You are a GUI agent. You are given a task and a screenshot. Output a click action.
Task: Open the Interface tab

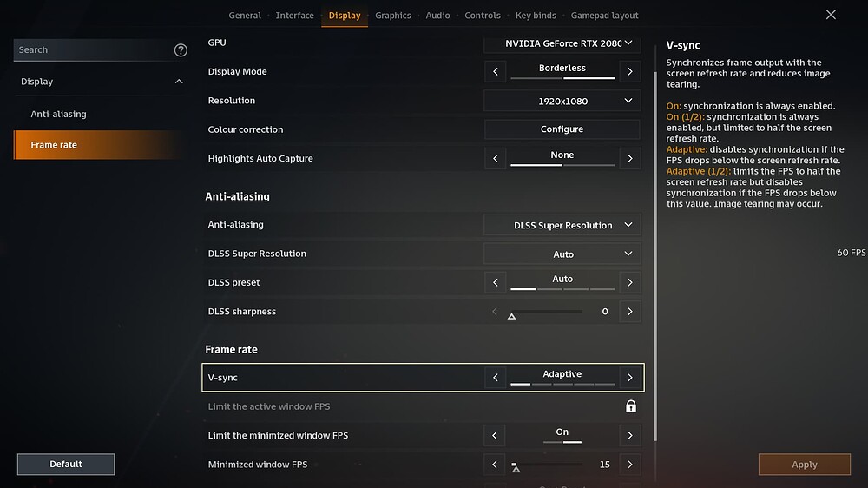pos(294,16)
